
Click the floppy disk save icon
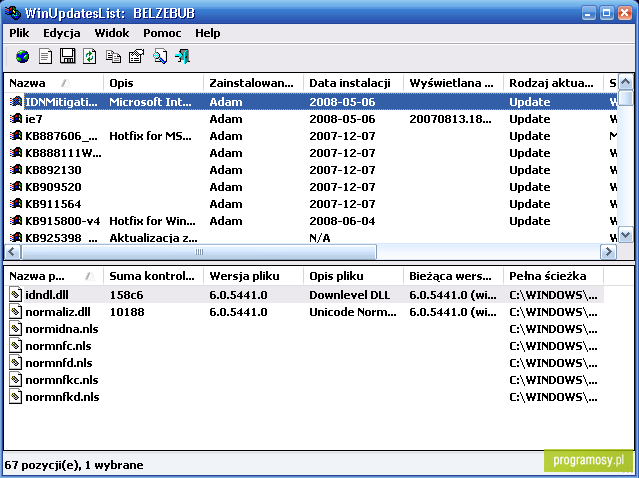pos(67,56)
